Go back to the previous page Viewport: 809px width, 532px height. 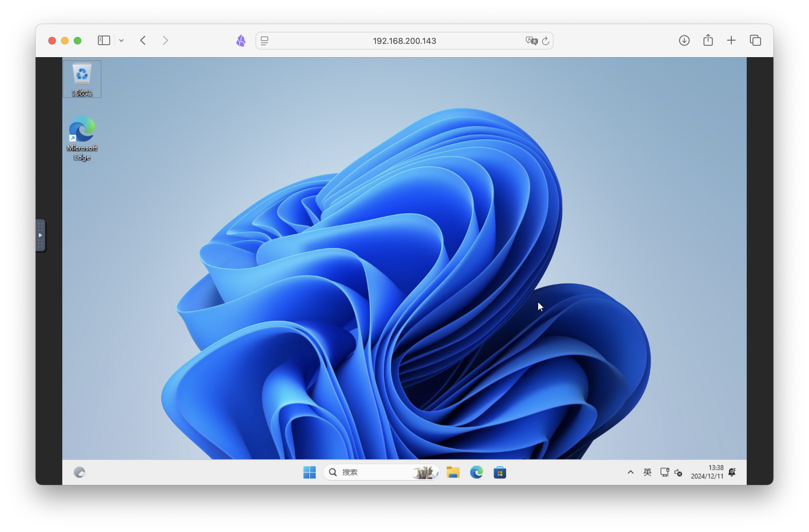[143, 40]
